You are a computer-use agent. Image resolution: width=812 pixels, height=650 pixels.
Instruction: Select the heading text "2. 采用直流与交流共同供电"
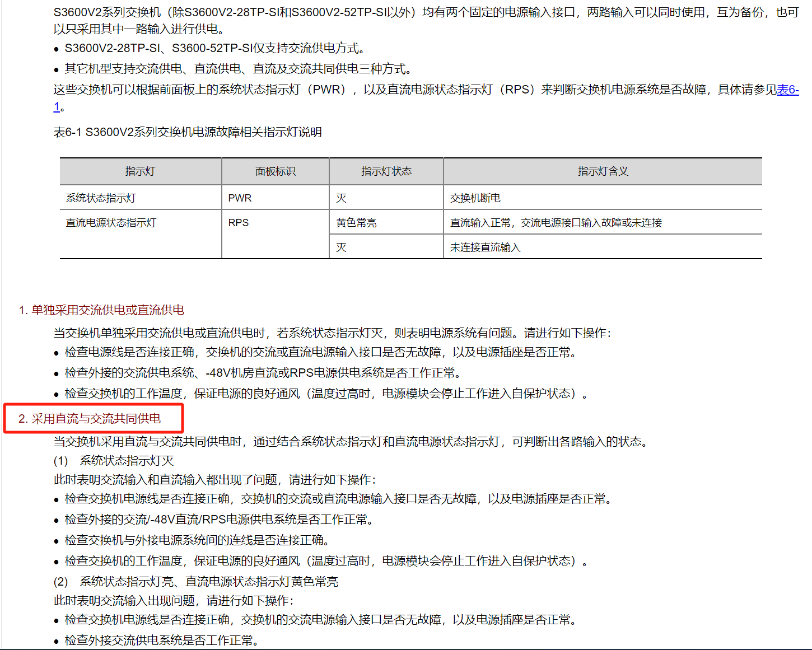point(90,419)
